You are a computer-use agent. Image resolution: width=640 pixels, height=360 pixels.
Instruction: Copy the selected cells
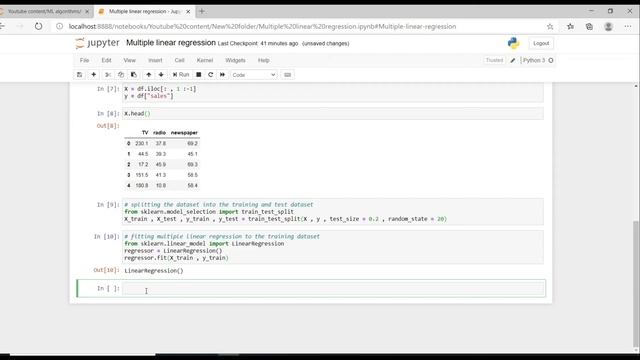pos(121,75)
